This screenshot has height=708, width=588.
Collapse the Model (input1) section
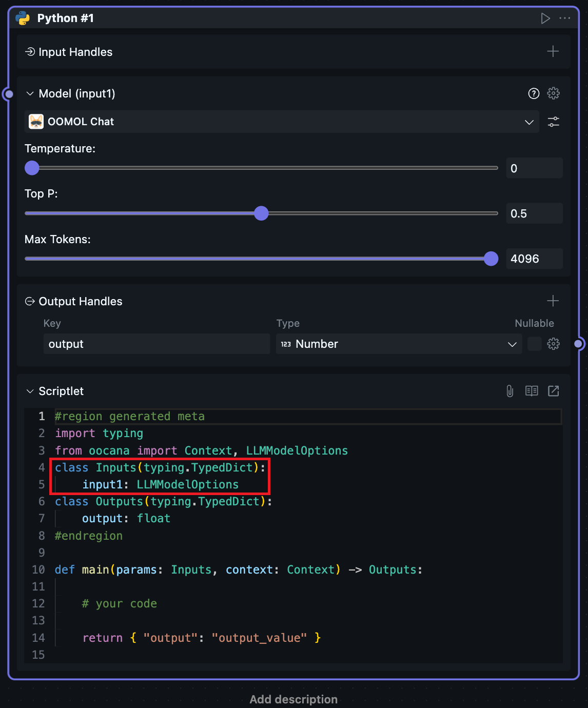[x=30, y=93]
